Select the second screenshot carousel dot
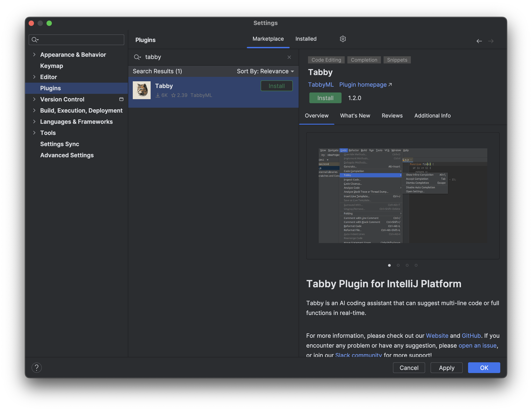532x411 pixels. coord(398,265)
